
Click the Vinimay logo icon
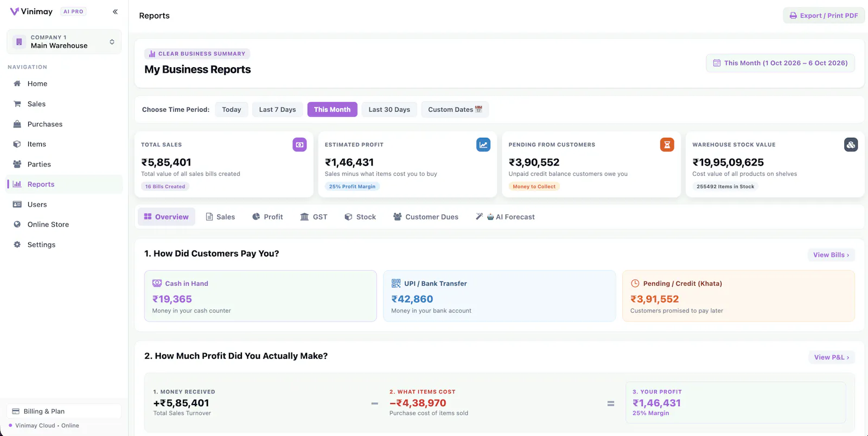click(x=14, y=11)
